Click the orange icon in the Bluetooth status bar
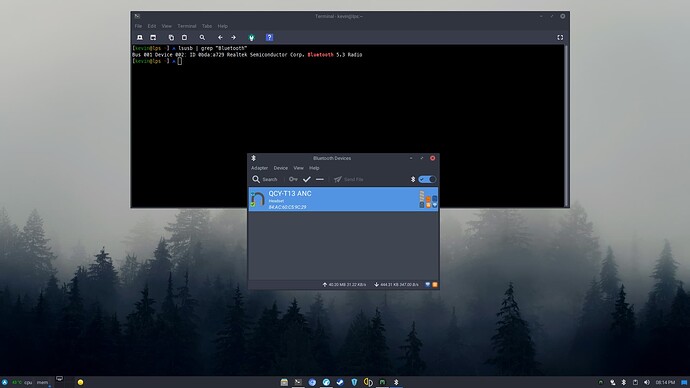 coord(435,285)
